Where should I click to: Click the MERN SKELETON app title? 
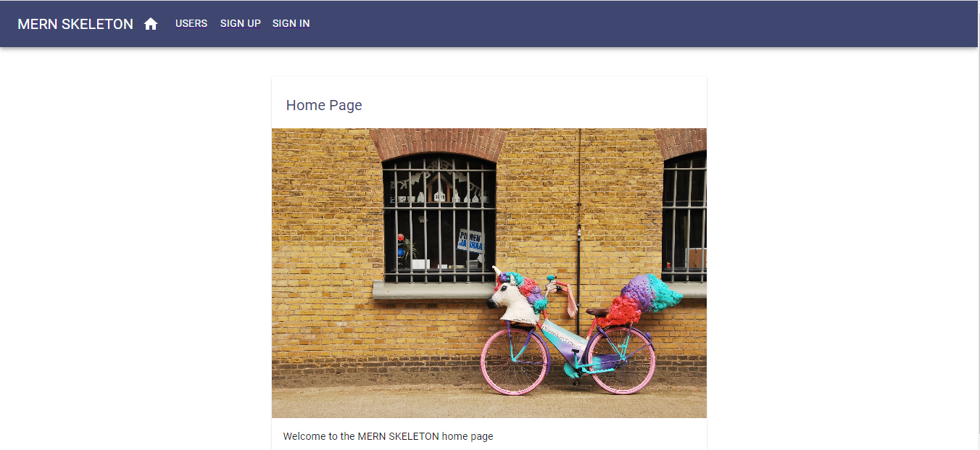[x=75, y=24]
